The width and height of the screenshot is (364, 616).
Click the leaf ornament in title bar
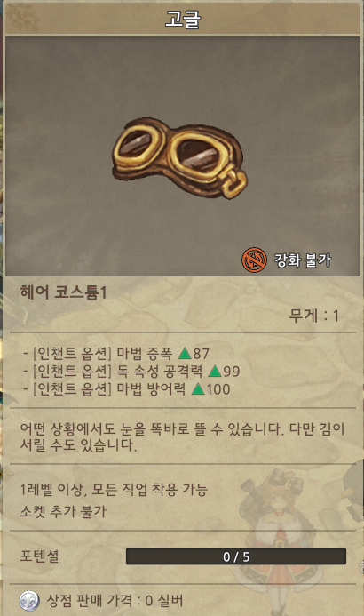click(x=24, y=18)
